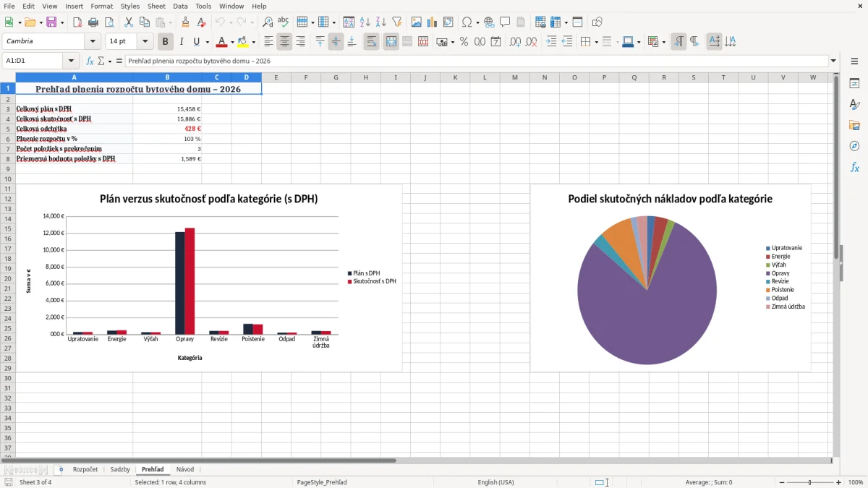Image resolution: width=868 pixels, height=488 pixels.
Task: Open sidebar Navigator compass icon
Action: [854, 146]
